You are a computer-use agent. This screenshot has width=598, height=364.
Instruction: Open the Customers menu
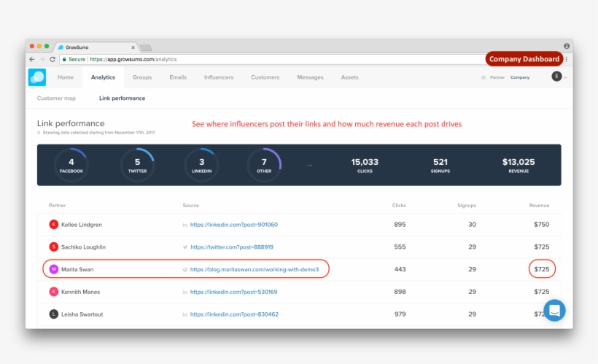click(265, 77)
